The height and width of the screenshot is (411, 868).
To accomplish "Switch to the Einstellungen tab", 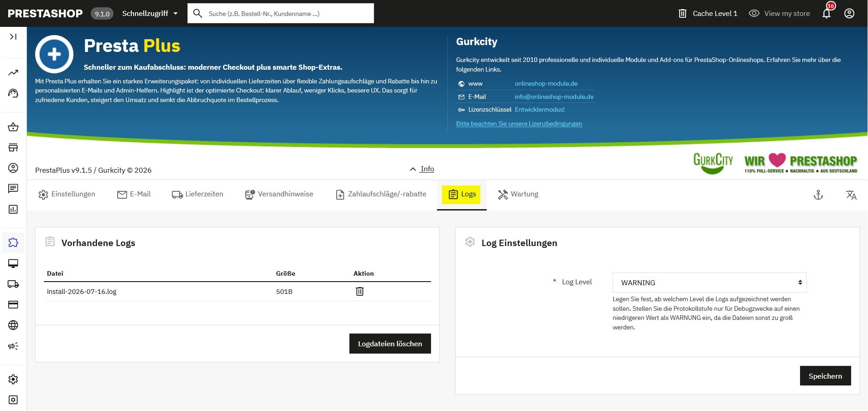I will pos(67,195).
